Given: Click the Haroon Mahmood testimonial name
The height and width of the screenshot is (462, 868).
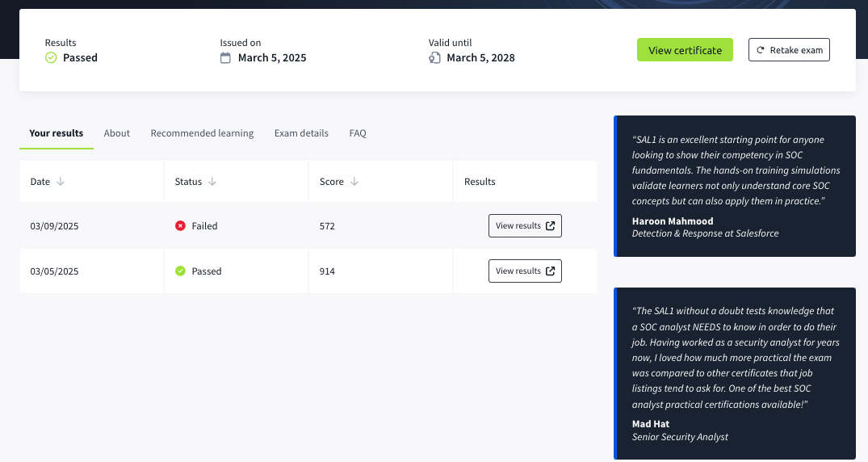Looking at the screenshot, I should pos(673,221).
